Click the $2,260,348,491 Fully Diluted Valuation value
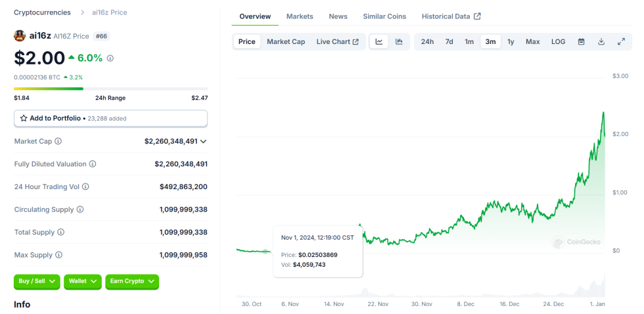Viewport: 644px width, 314px height. (x=181, y=164)
